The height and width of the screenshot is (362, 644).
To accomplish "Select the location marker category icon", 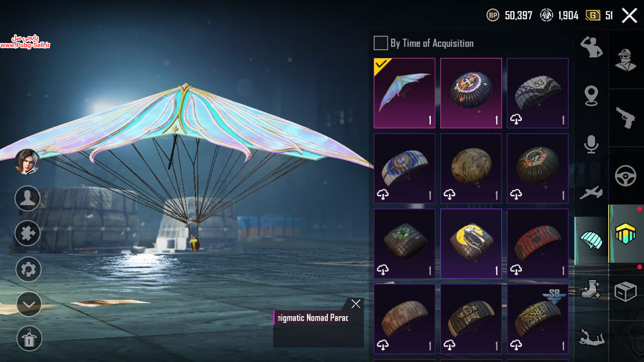I will (591, 96).
